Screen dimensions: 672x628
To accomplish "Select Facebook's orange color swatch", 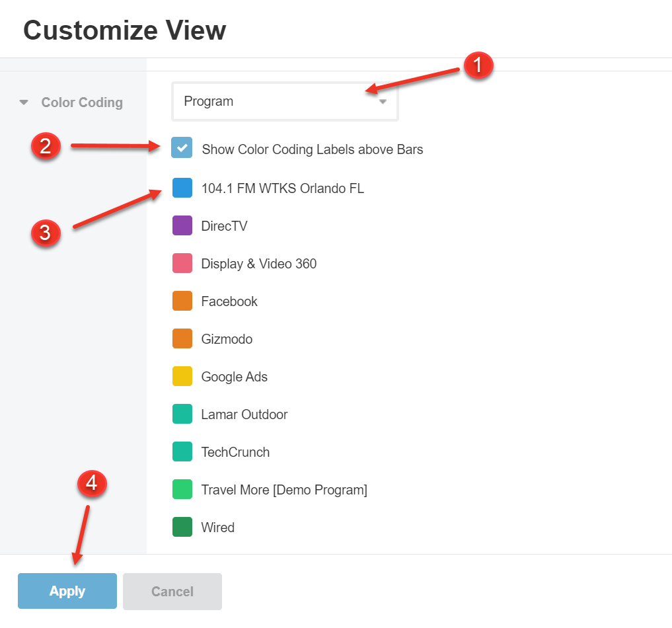I will pyautogui.click(x=182, y=301).
